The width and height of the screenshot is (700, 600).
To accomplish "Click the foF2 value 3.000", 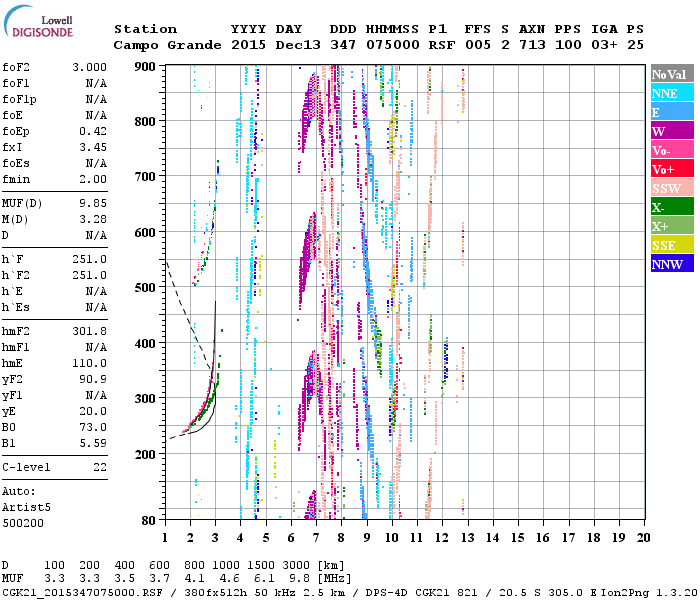I will pos(89,67).
